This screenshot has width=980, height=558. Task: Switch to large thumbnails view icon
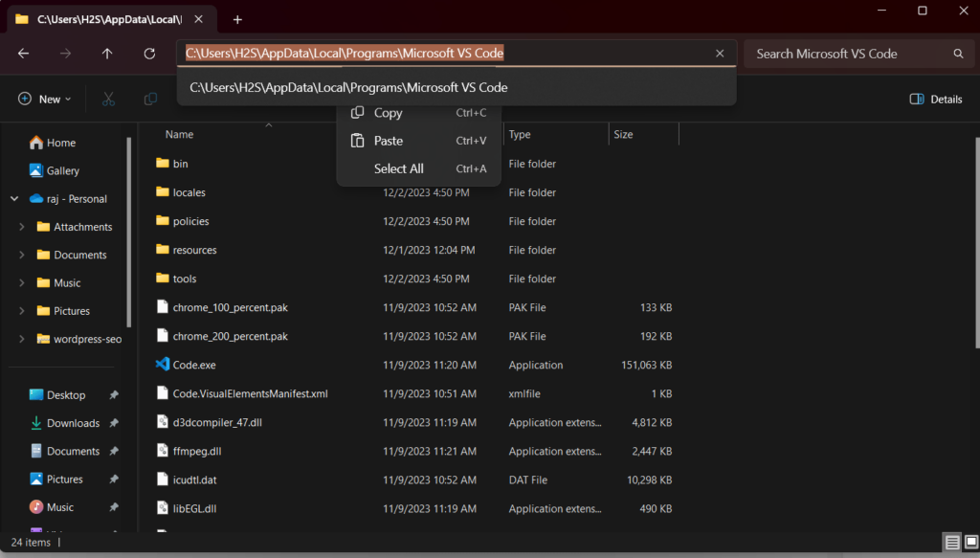tap(969, 543)
